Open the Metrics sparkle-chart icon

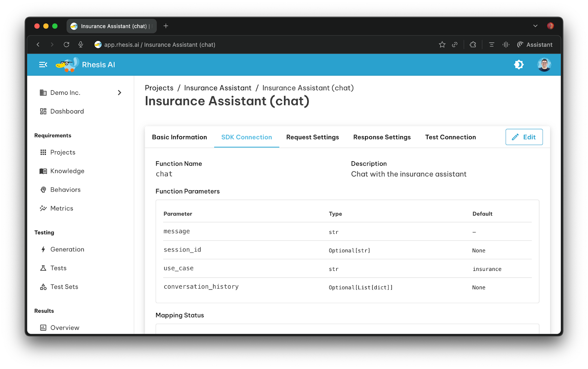[43, 209]
